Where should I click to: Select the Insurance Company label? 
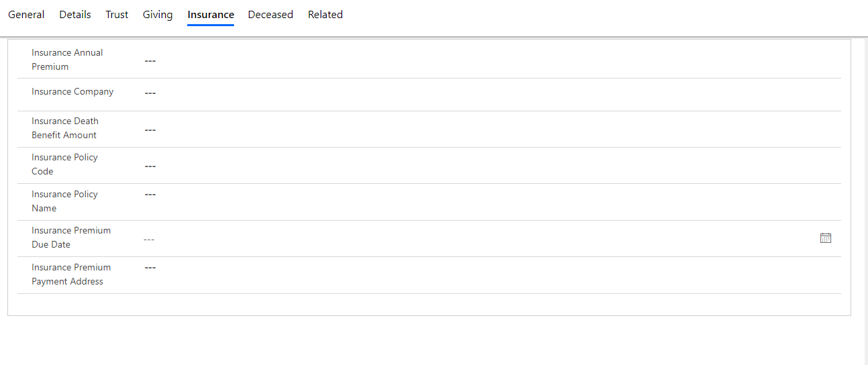point(72,92)
